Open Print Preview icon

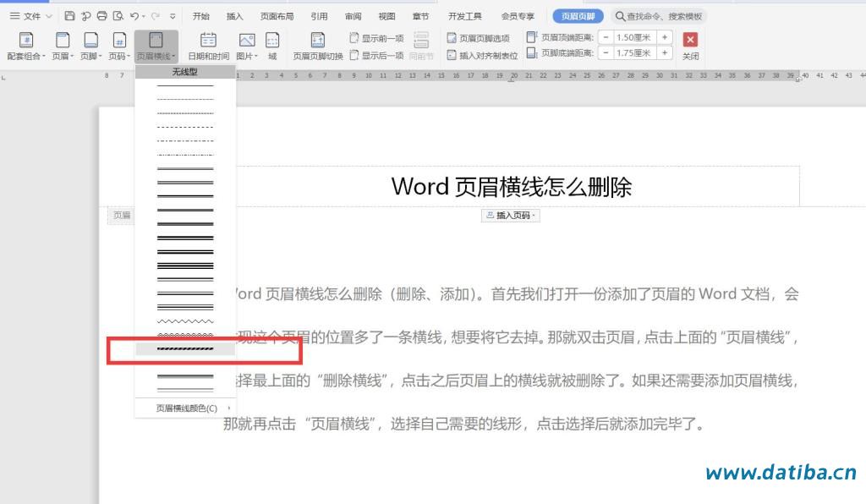click(118, 16)
